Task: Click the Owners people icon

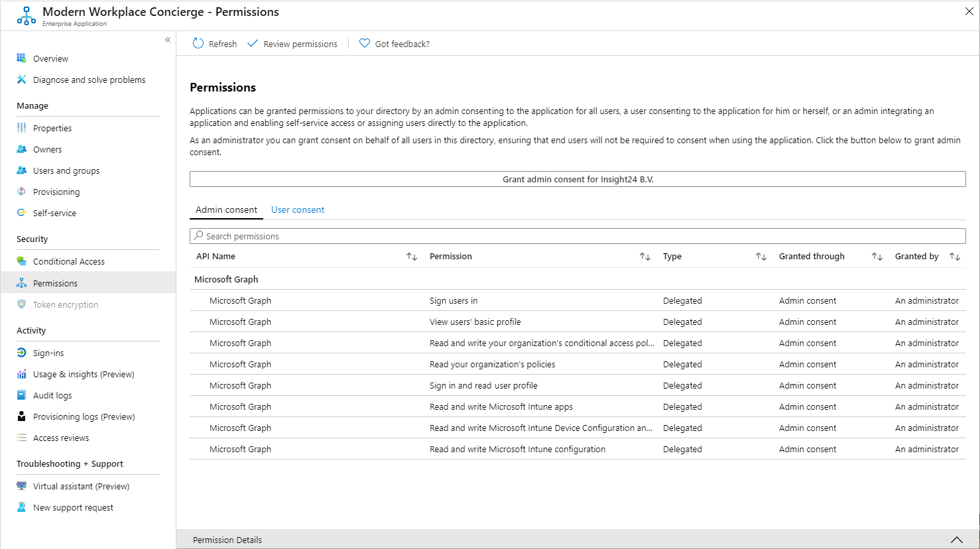Action: click(x=21, y=149)
